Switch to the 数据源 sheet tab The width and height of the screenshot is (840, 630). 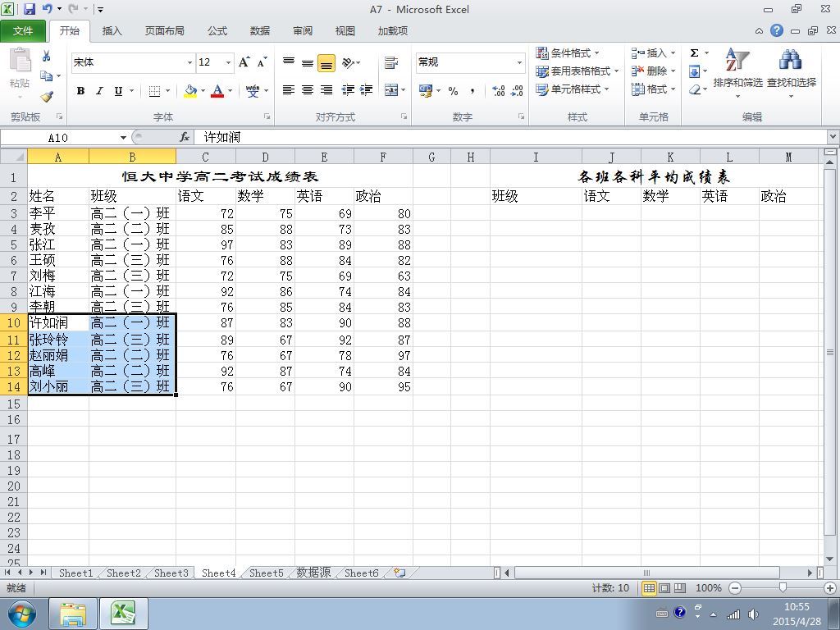(x=313, y=573)
